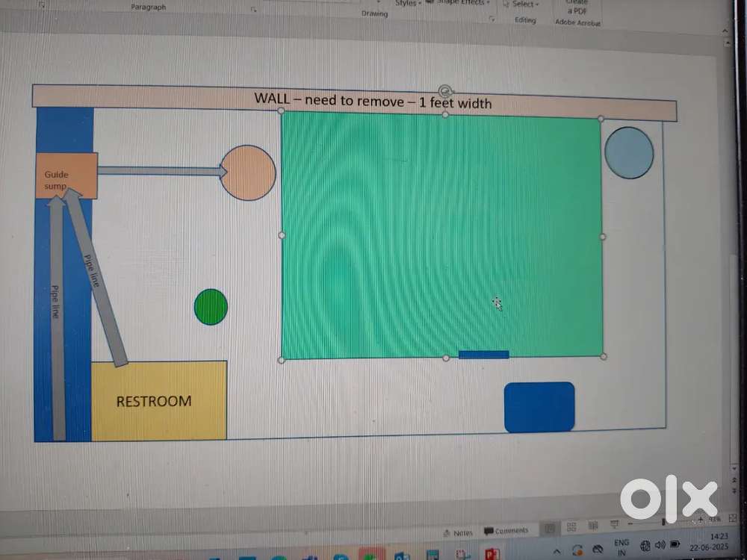Open Slide Sorter view
The image size is (747, 560).
(x=571, y=526)
